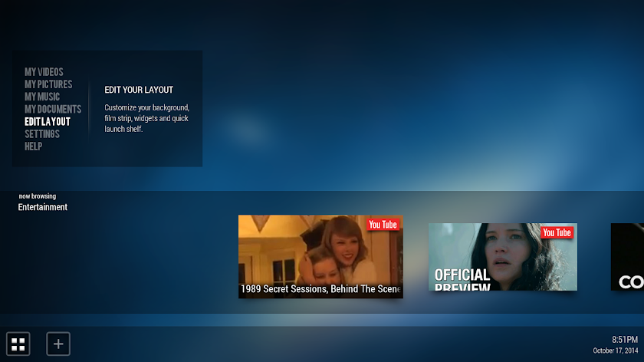The height and width of the screenshot is (362, 644).
Task: Select My Pictures menu item
Action: click(x=48, y=84)
